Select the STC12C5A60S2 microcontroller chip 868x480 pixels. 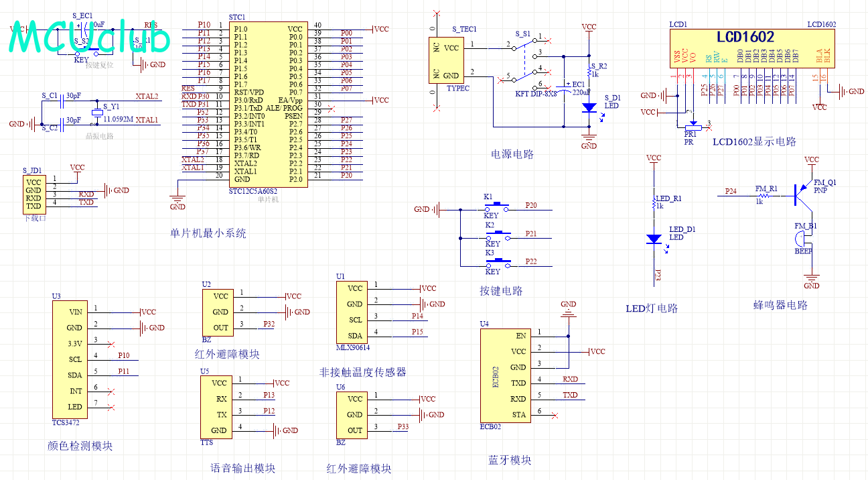click(269, 104)
